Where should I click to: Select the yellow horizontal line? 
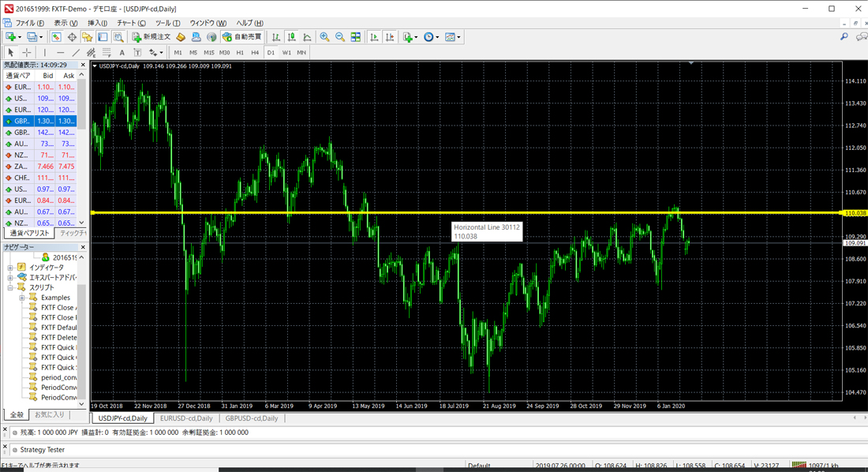point(465,213)
